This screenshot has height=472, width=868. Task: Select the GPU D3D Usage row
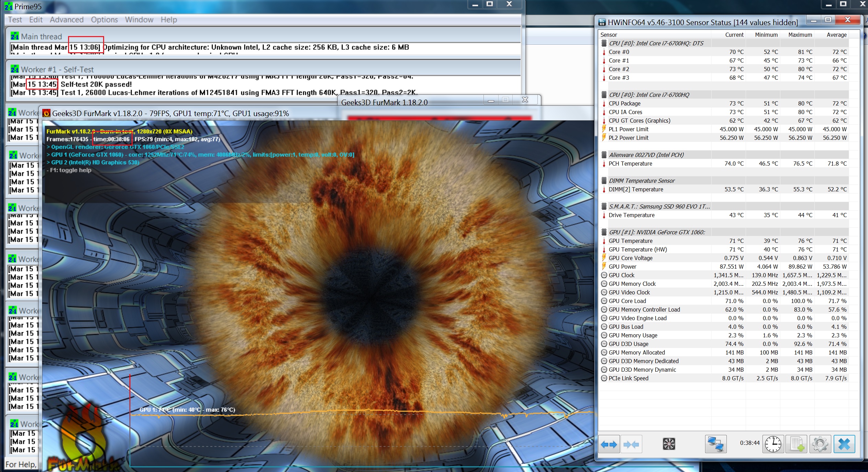coord(724,344)
